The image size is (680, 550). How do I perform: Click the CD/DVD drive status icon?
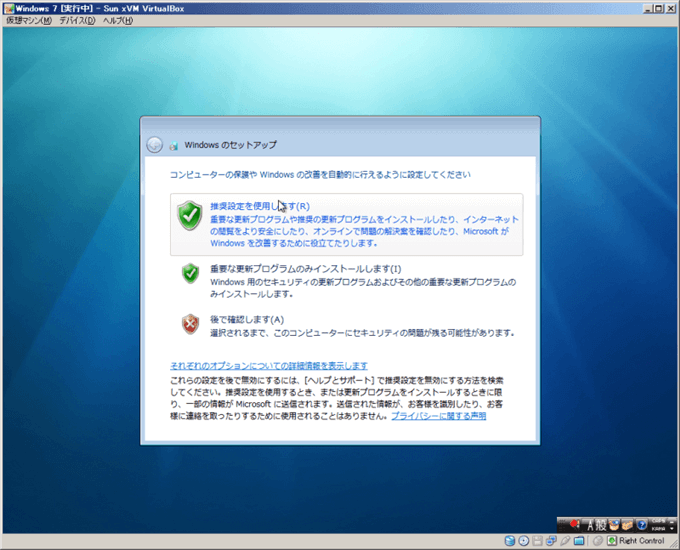[524, 541]
